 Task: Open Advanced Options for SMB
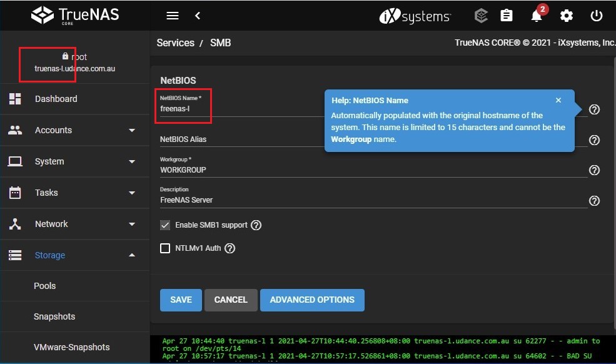click(x=312, y=300)
